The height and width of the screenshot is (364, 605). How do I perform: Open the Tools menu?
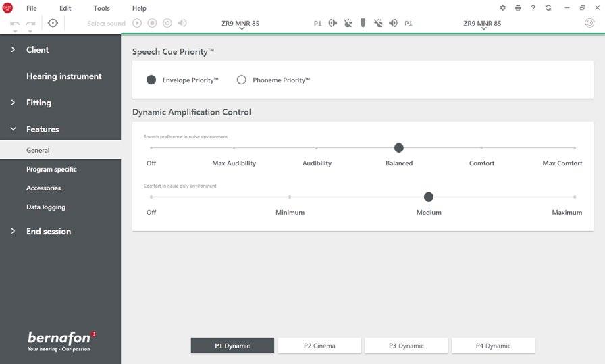[102, 8]
